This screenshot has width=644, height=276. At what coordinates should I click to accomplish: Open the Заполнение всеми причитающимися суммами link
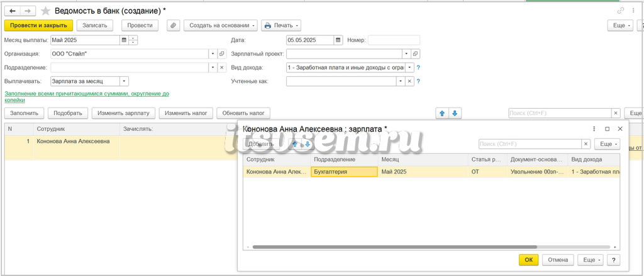pyautogui.click(x=87, y=97)
